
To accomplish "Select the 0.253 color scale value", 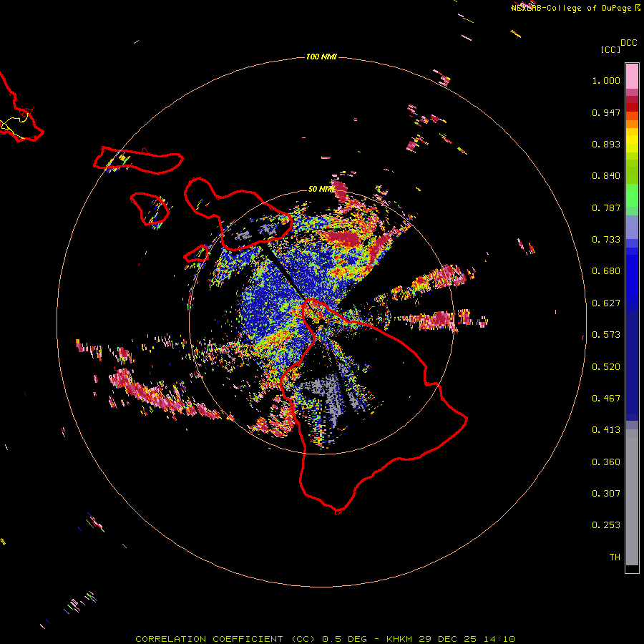I will [606, 525].
